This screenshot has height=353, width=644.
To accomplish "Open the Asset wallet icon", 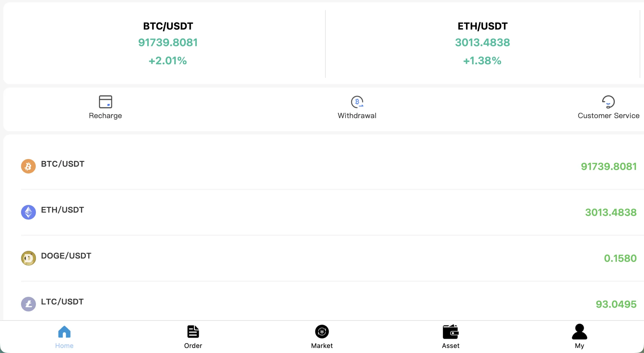I will tap(451, 332).
